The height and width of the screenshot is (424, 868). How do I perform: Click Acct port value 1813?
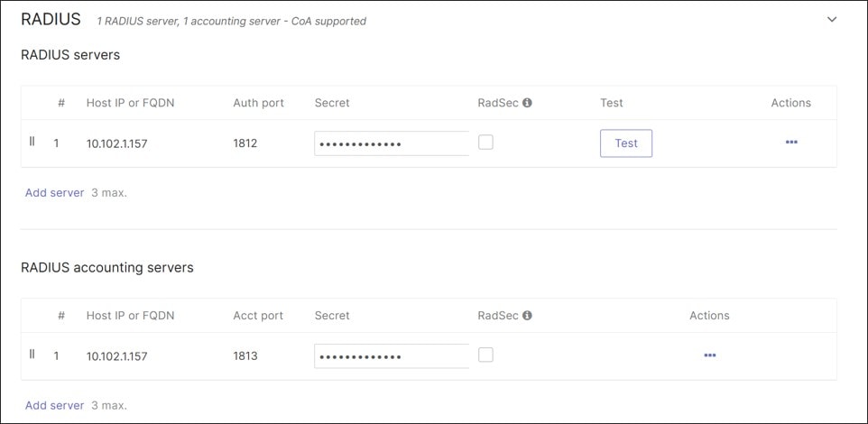click(245, 356)
